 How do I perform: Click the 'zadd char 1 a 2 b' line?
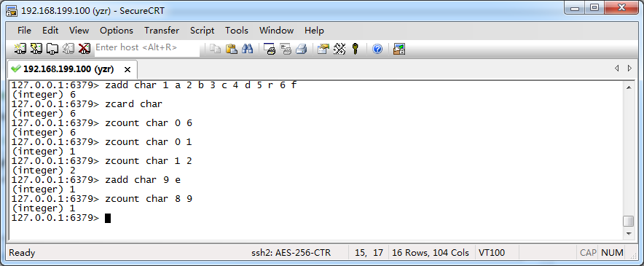[x=154, y=85]
